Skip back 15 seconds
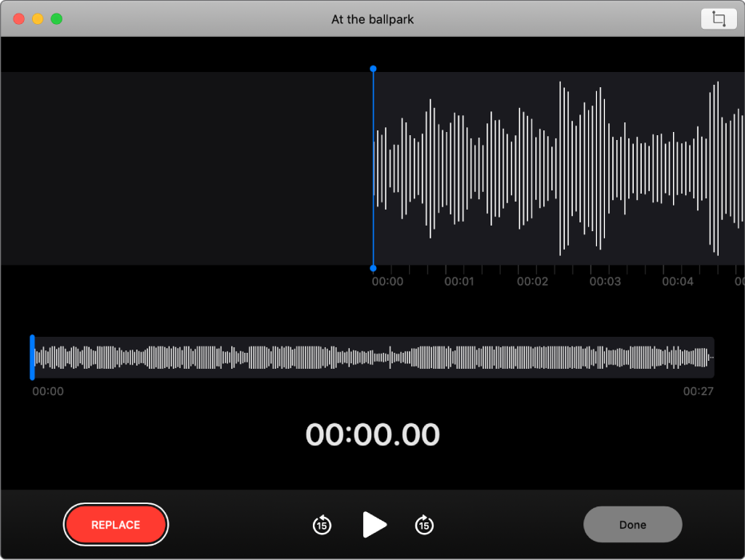 coord(322,525)
